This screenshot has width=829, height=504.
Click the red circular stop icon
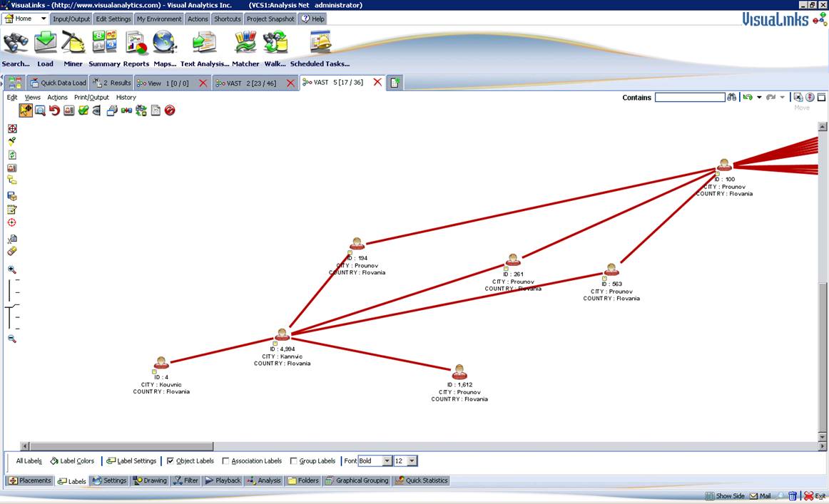[x=170, y=110]
